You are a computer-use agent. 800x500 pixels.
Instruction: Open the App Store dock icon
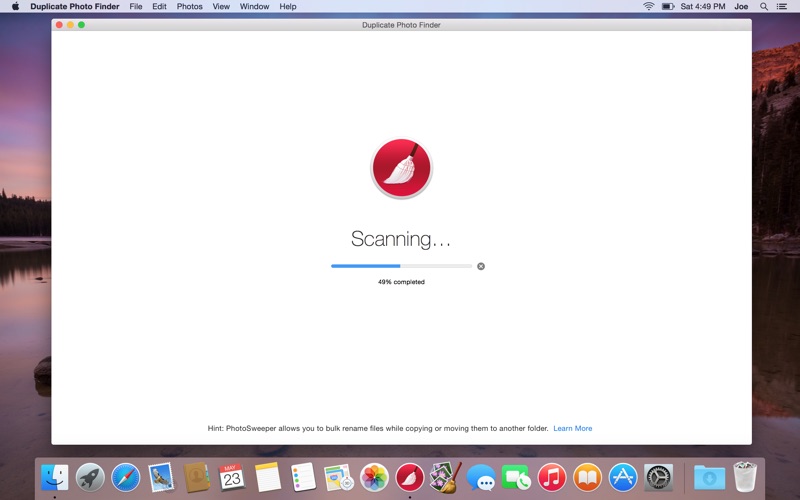[622, 478]
